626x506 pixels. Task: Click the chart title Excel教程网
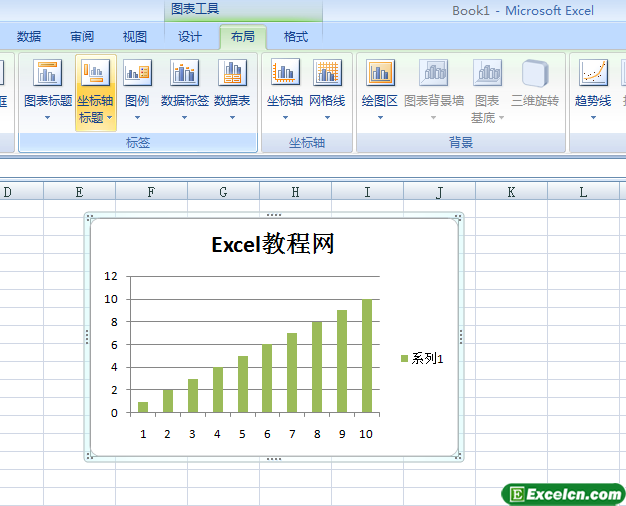click(x=273, y=244)
